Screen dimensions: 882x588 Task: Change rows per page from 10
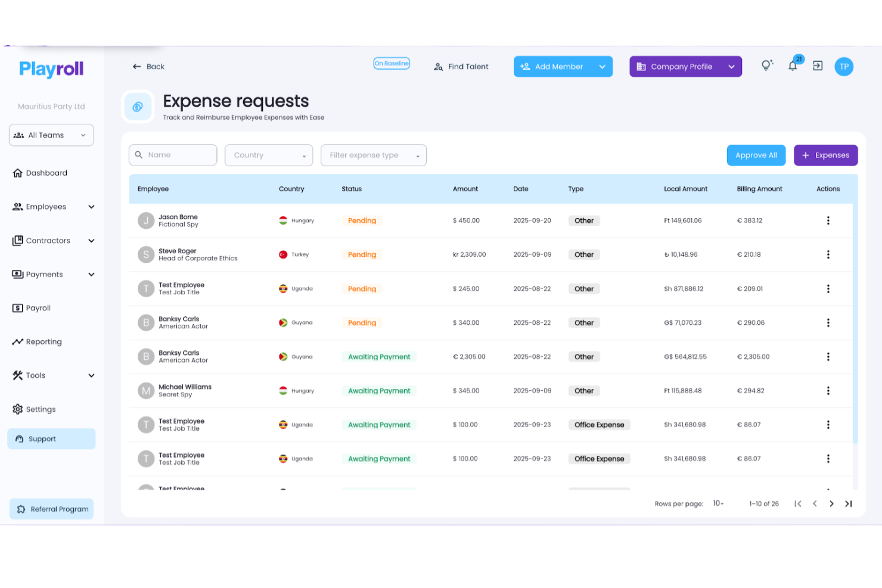tap(718, 503)
